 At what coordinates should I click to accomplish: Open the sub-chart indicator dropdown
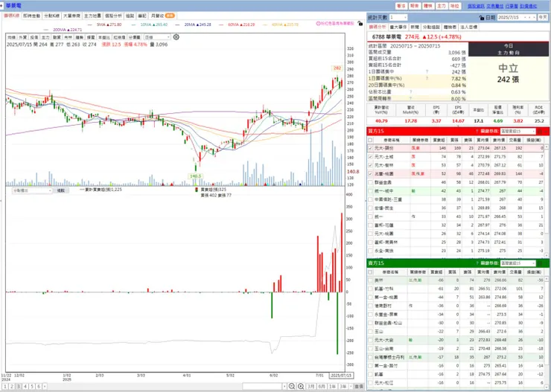point(32,190)
